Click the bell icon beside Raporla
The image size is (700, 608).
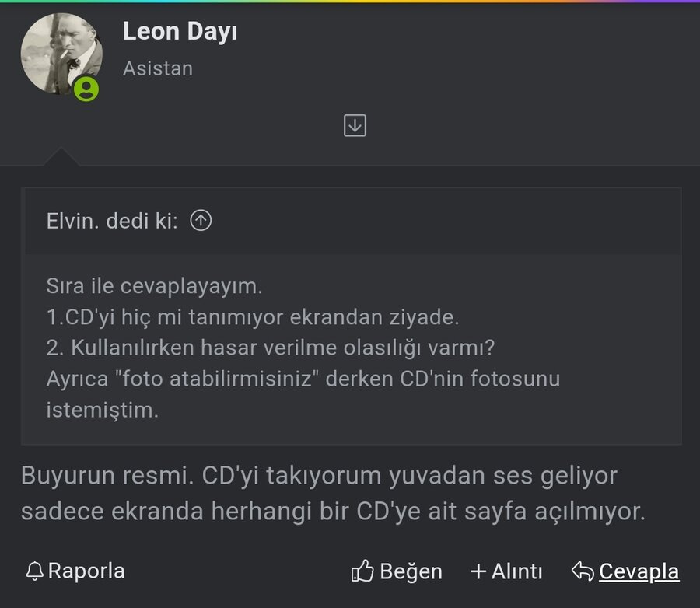(x=34, y=571)
